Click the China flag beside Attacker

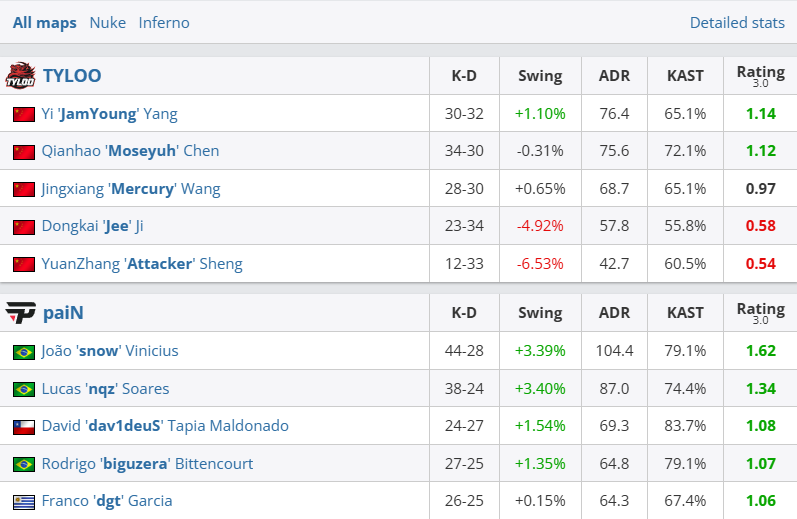click(24, 264)
